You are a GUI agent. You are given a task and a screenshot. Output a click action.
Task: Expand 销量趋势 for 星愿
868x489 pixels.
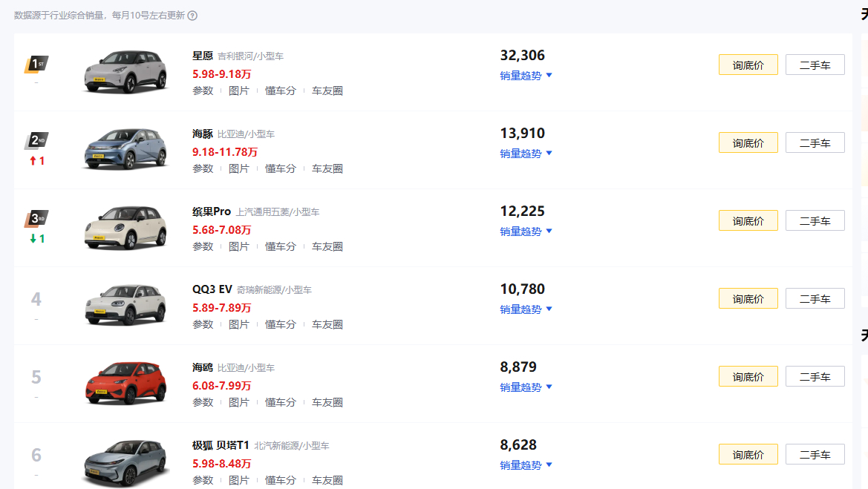click(x=526, y=76)
